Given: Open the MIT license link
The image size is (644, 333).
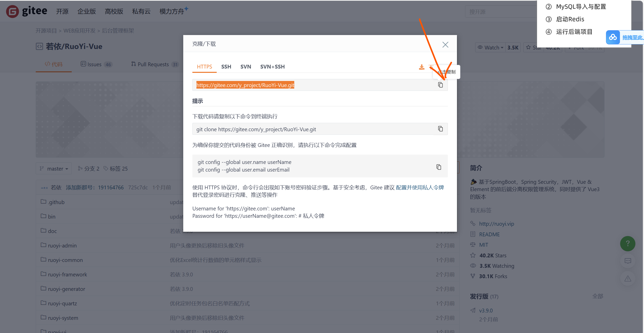Looking at the screenshot, I should coord(484,245).
